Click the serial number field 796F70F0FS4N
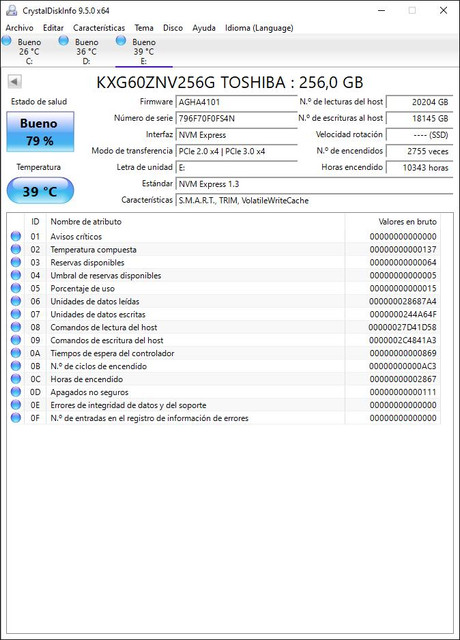 pos(236,118)
